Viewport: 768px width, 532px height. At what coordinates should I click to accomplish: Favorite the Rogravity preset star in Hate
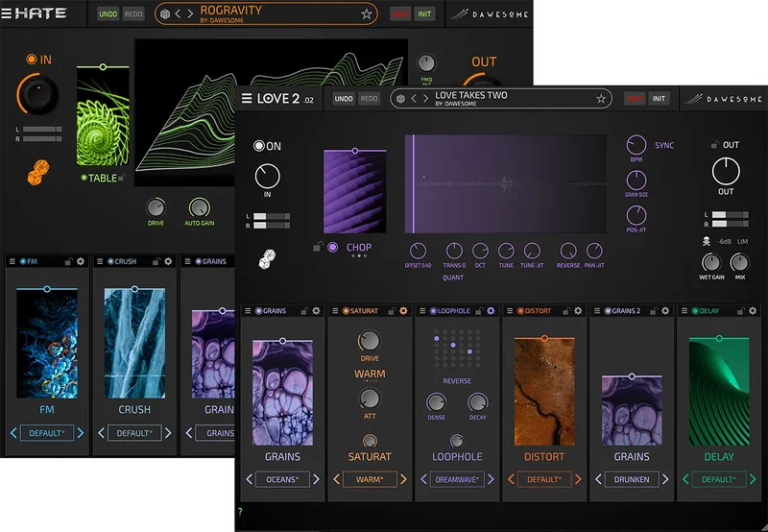click(x=367, y=14)
